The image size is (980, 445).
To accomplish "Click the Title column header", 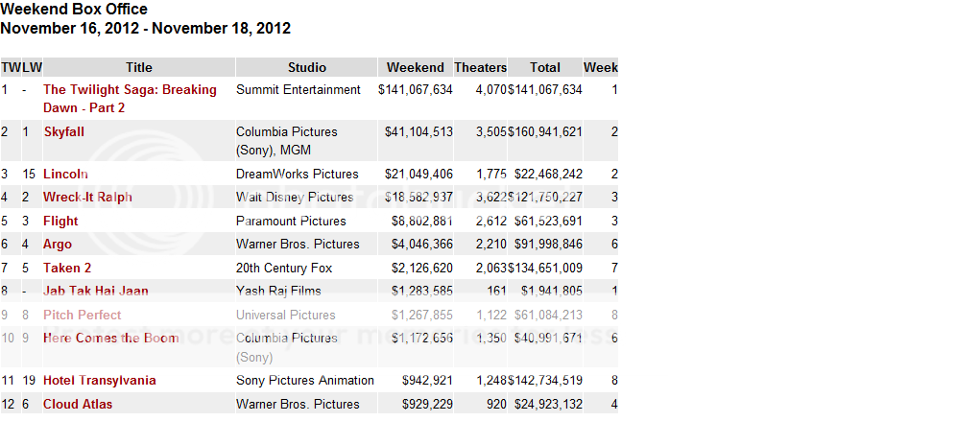I will (139, 67).
